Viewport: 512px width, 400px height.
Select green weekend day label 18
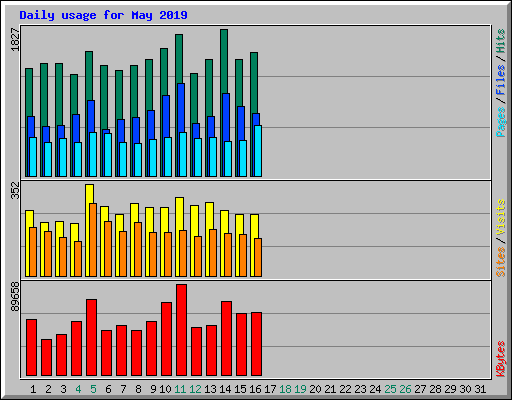pyautogui.click(x=285, y=389)
